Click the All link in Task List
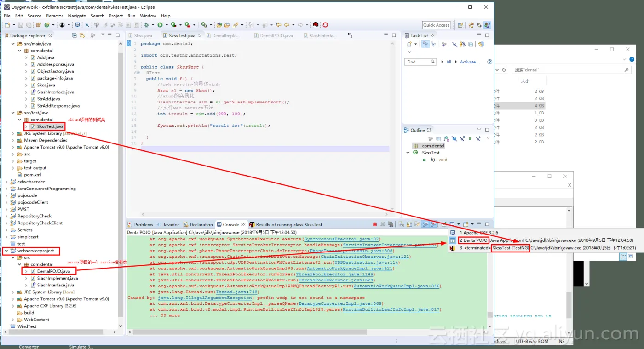 coord(448,62)
